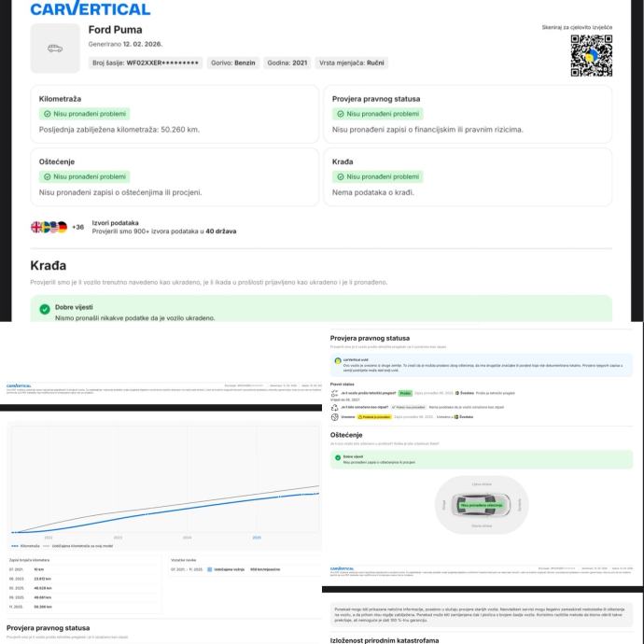The width and height of the screenshot is (644, 644).
Task: Click the Sweden flag in the technical inspection row
Action: (457, 393)
